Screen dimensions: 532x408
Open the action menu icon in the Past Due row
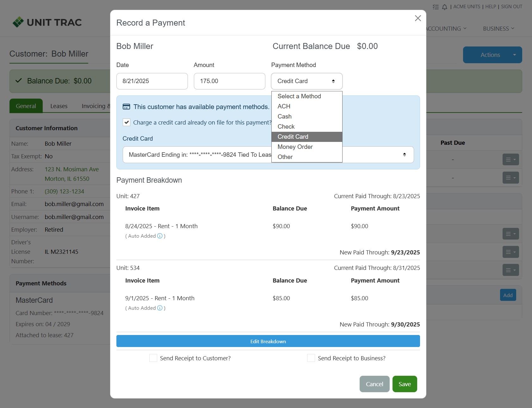pos(510,160)
